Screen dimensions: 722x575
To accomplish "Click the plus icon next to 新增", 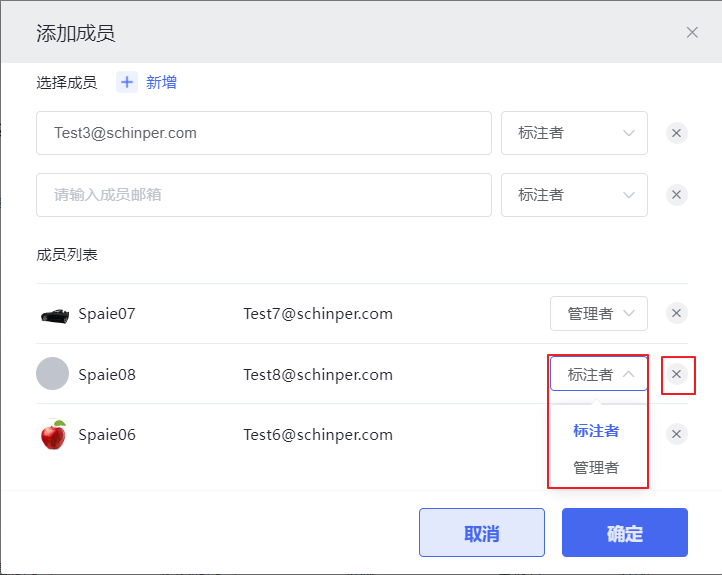I will (127, 82).
